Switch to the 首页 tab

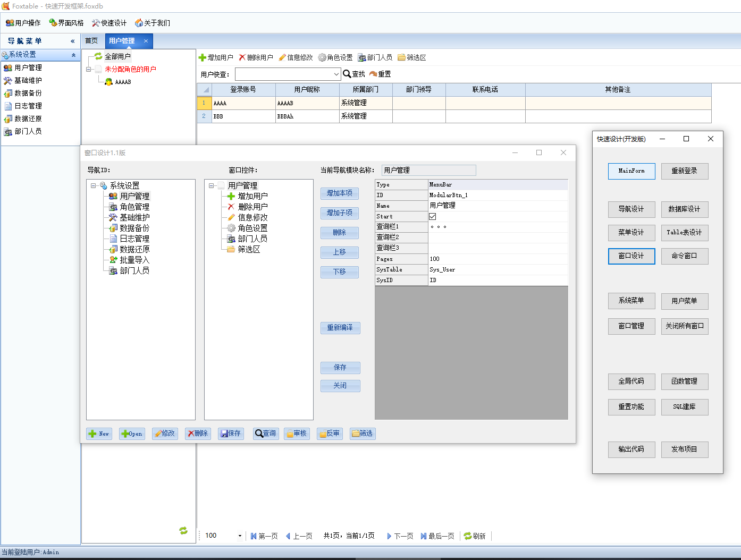92,41
